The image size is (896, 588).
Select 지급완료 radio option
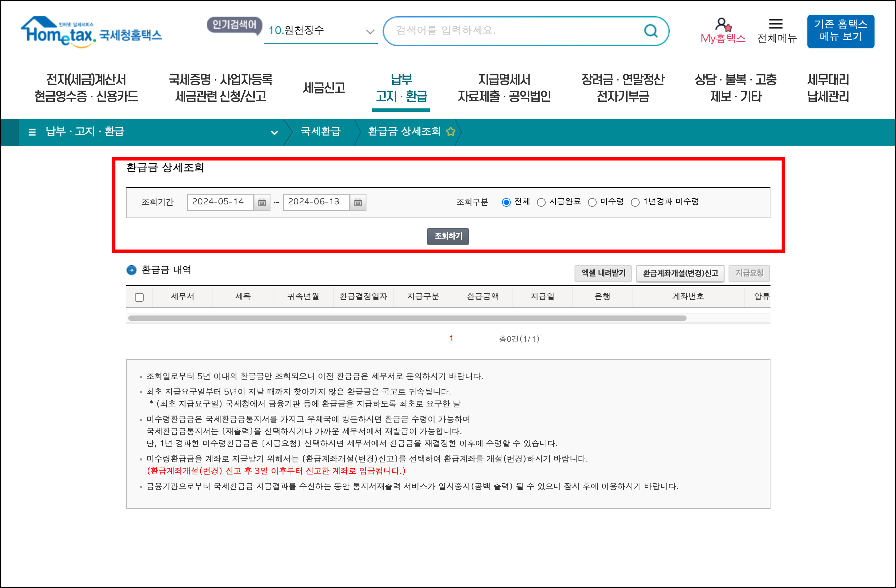click(541, 202)
